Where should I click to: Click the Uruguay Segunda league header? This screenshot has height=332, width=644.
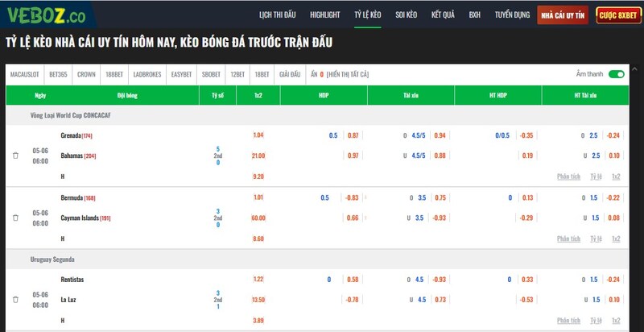[x=52, y=259]
